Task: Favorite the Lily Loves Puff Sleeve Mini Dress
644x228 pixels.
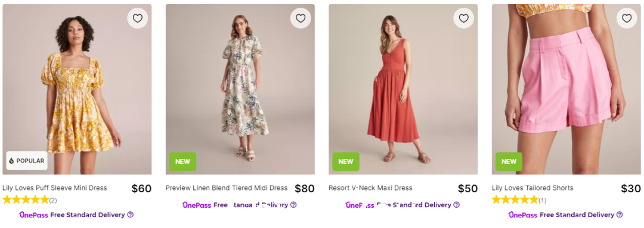Action: click(138, 18)
